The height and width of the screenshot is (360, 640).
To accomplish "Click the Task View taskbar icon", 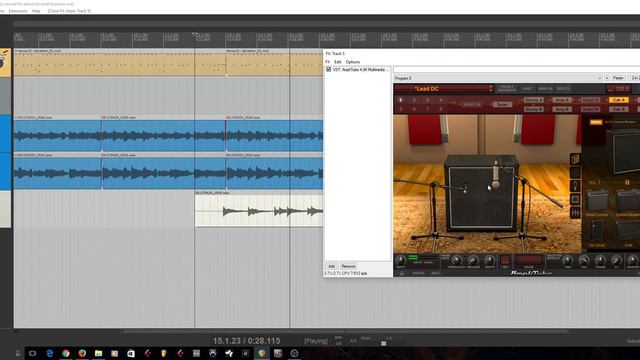I will 33,353.
